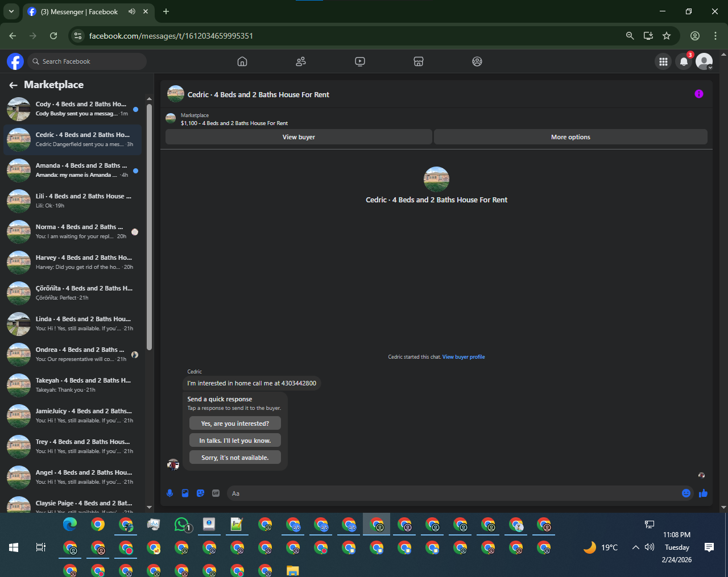
Task: Click the Aa message input field
Action: (452, 493)
